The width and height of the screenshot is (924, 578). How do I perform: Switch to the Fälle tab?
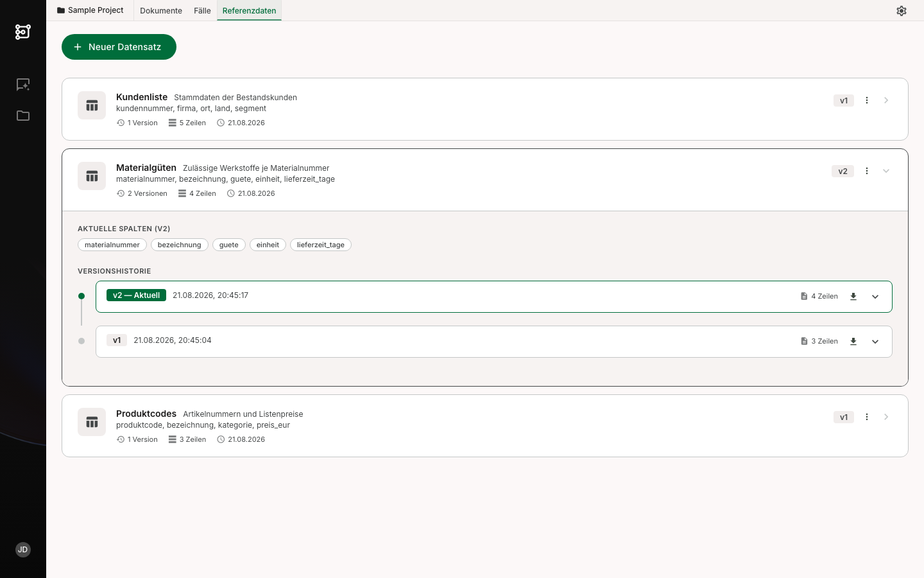[x=202, y=11]
